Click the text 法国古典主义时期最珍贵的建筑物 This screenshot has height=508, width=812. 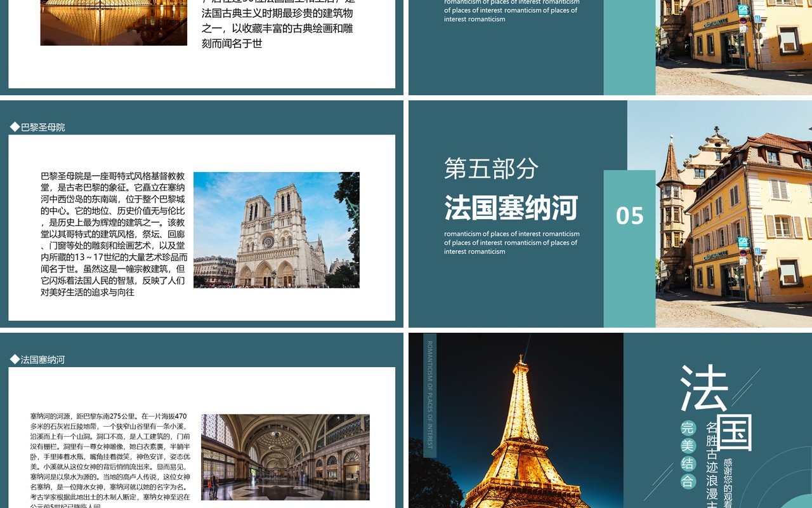coord(277,13)
